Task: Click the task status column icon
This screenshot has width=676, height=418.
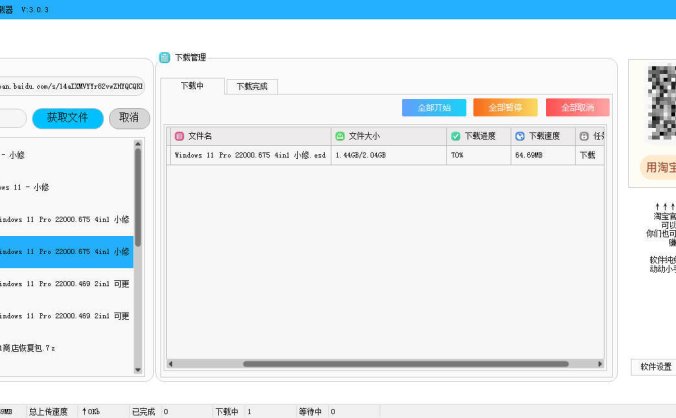Action: point(584,136)
